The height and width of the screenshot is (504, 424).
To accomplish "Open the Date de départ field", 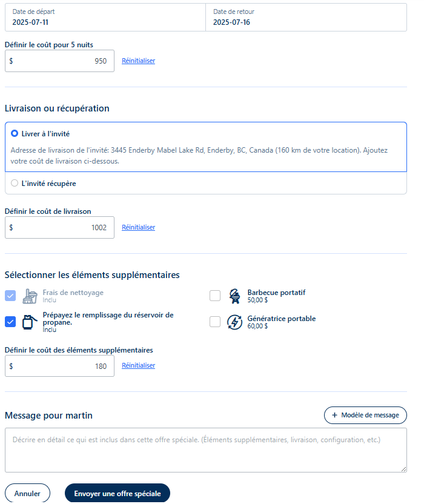I will pyautogui.click(x=105, y=18).
